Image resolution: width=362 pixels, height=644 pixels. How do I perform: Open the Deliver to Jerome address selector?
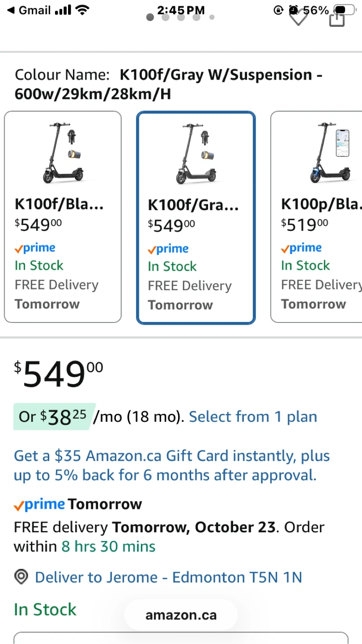point(168,577)
